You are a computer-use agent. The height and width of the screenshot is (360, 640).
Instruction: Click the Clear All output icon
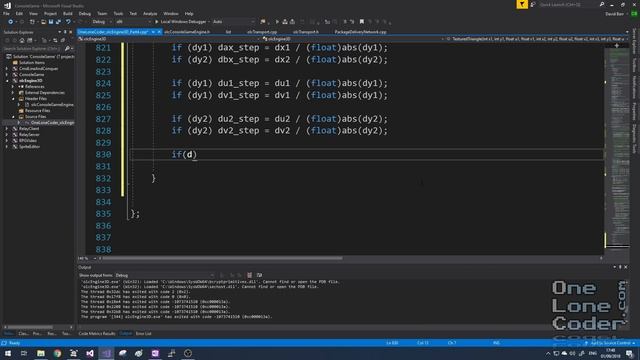249,275
